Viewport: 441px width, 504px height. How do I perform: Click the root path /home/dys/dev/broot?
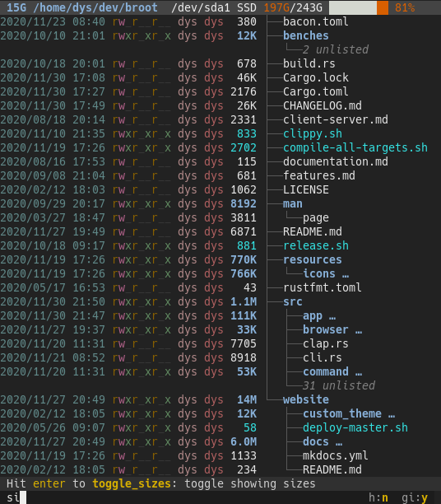95,7
